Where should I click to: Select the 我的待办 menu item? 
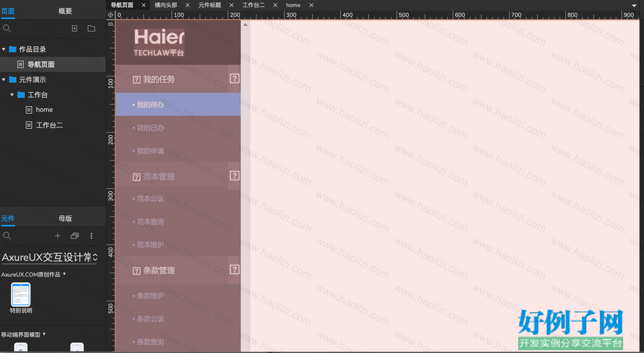tap(178, 104)
